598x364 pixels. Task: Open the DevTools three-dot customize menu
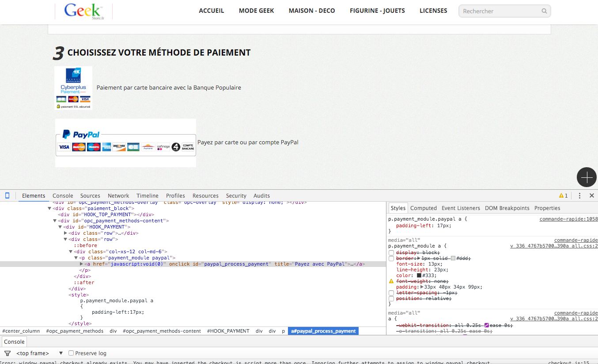click(579, 195)
